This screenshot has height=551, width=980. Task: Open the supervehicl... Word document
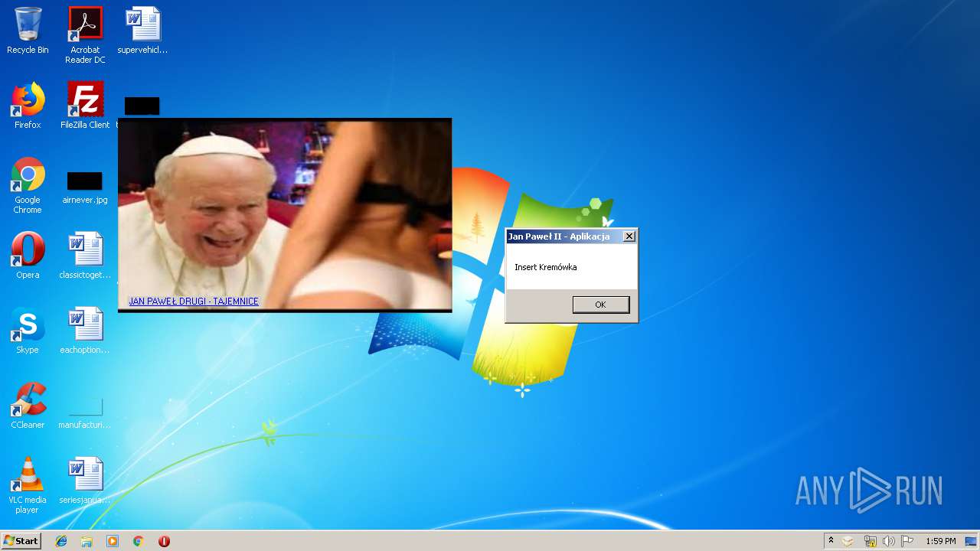click(142, 31)
